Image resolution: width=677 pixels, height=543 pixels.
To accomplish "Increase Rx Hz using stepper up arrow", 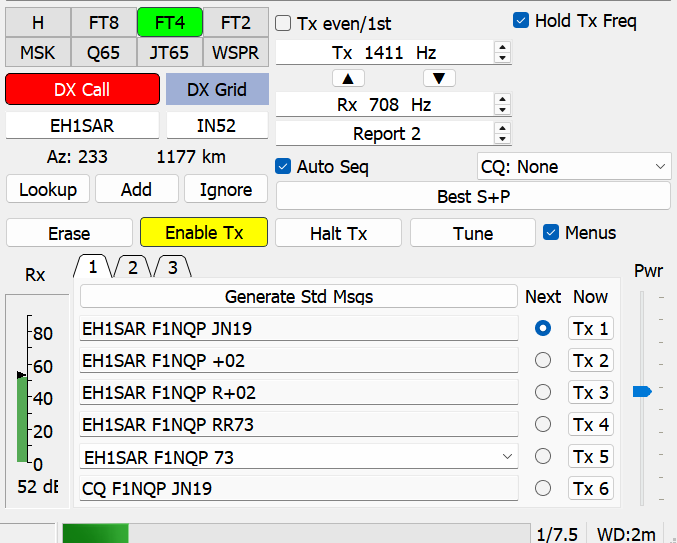I will 502,99.
